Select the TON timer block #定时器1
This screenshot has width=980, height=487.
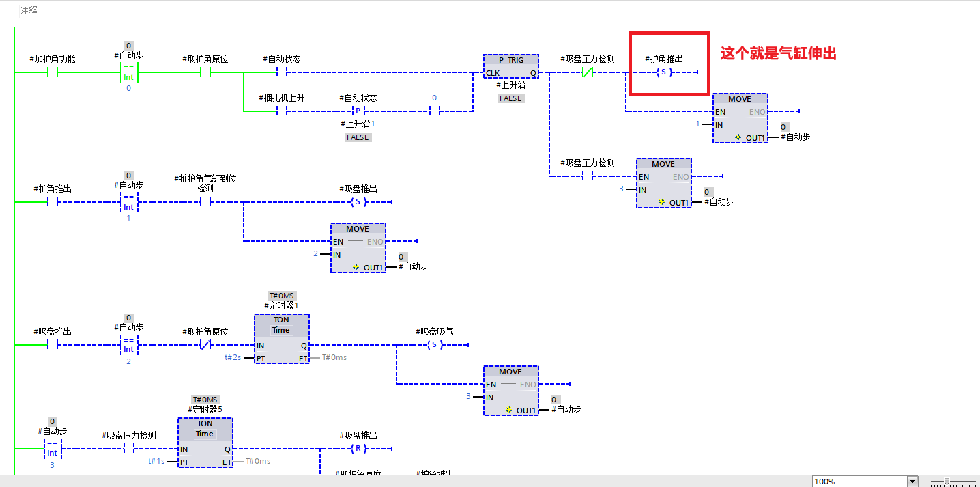(281, 339)
